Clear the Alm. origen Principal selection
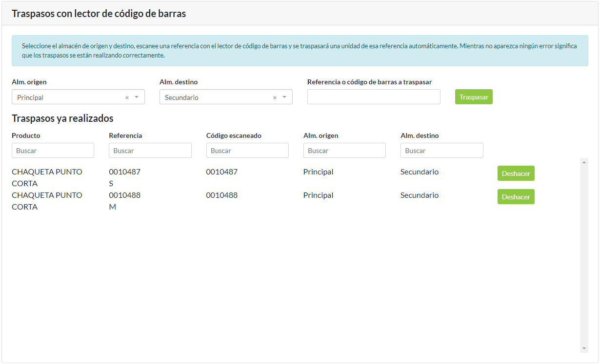600x364 pixels. tap(127, 97)
